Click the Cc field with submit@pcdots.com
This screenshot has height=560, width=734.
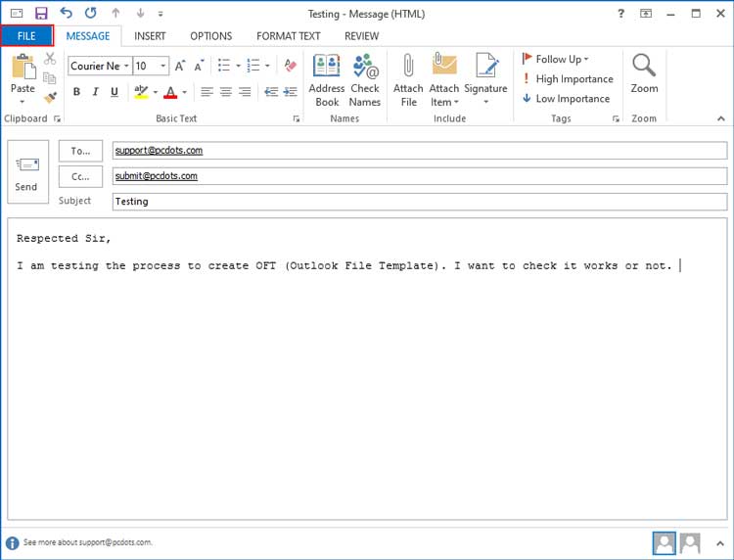pyautogui.click(x=420, y=176)
